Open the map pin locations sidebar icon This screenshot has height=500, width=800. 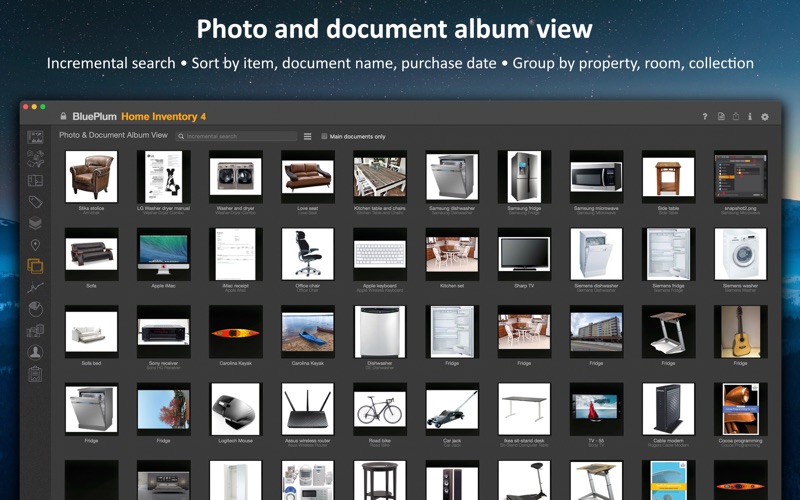(x=35, y=245)
